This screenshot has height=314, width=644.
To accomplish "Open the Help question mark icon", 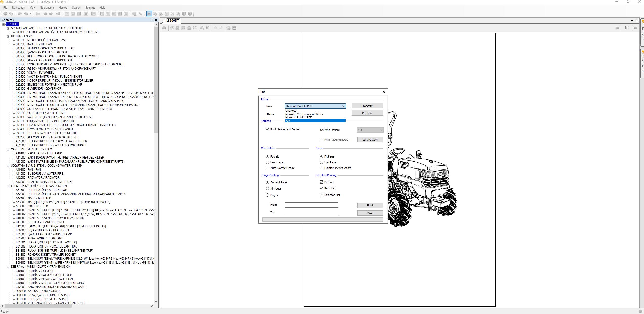I will click(190, 14).
